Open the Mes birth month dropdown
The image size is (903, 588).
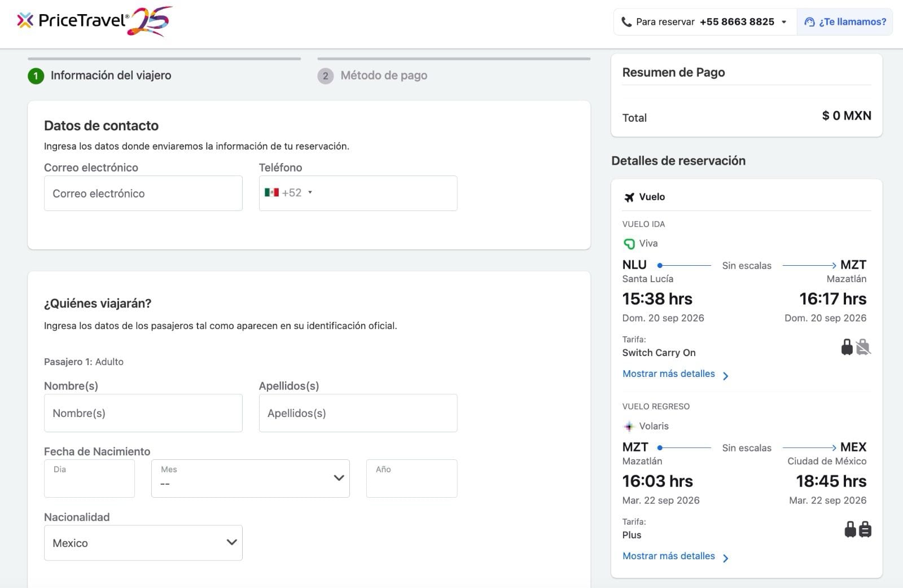250,479
